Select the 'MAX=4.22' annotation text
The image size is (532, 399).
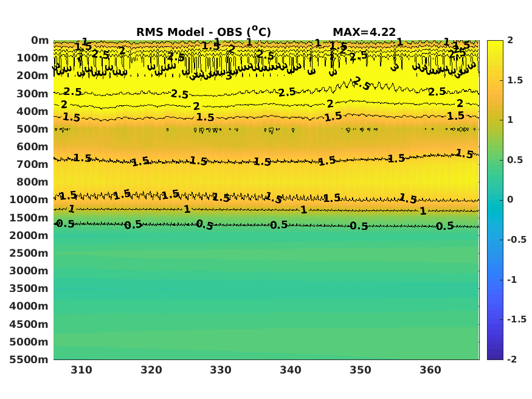click(x=364, y=32)
